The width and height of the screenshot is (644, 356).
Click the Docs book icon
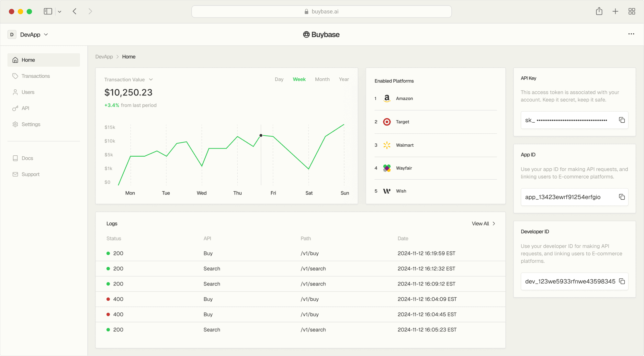(x=15, y=158)
